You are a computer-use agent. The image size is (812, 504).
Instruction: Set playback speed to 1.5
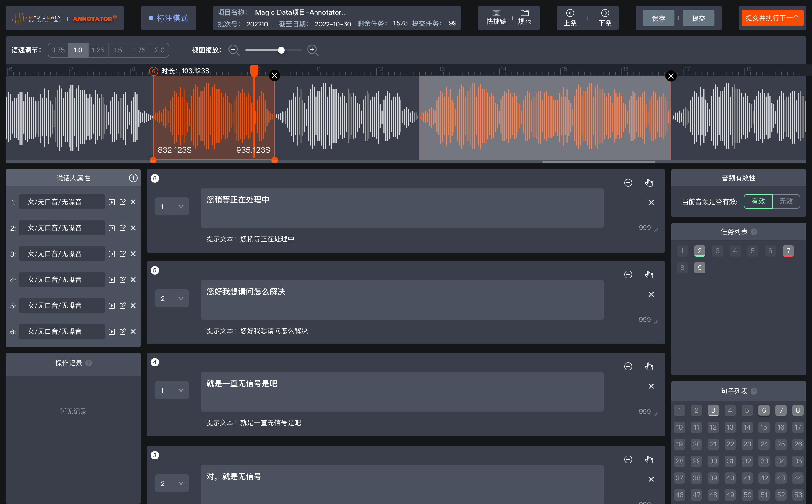[x=118, y=50]
